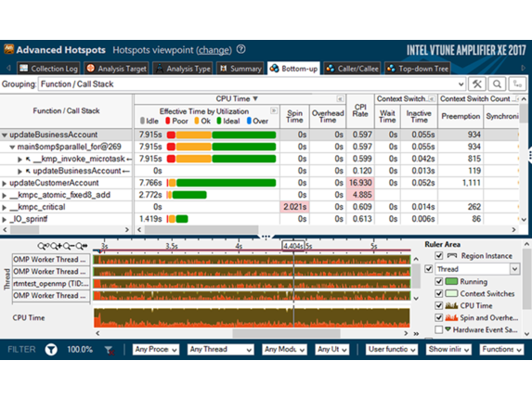Open the customize grouping tools button

(477, 84)
